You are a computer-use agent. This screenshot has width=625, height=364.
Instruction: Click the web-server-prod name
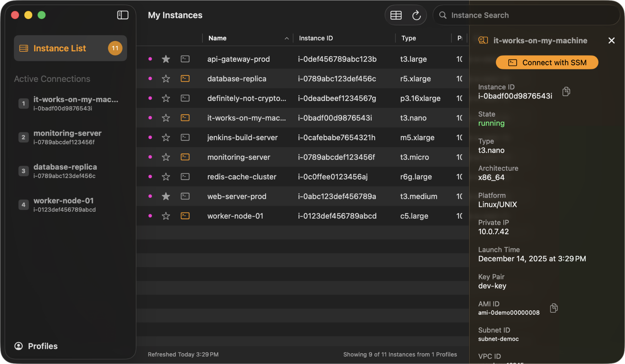point(237,196)
